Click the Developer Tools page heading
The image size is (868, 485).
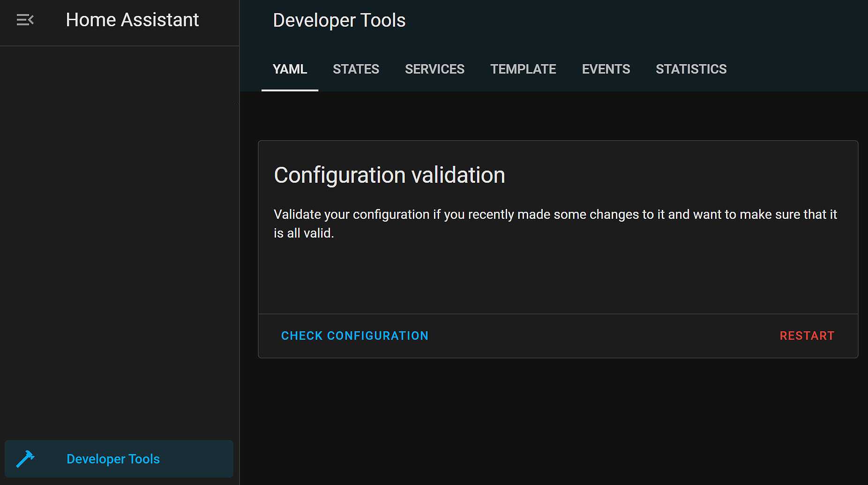click(339, 21)
